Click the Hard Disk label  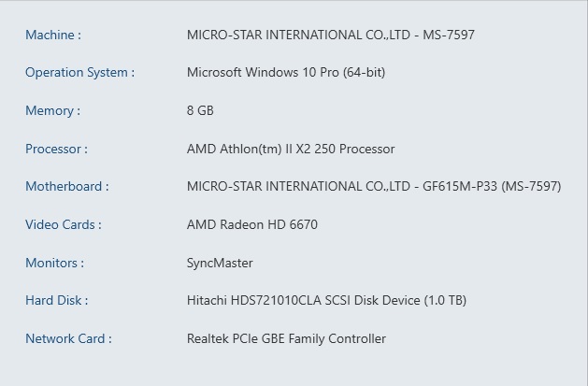57,300
